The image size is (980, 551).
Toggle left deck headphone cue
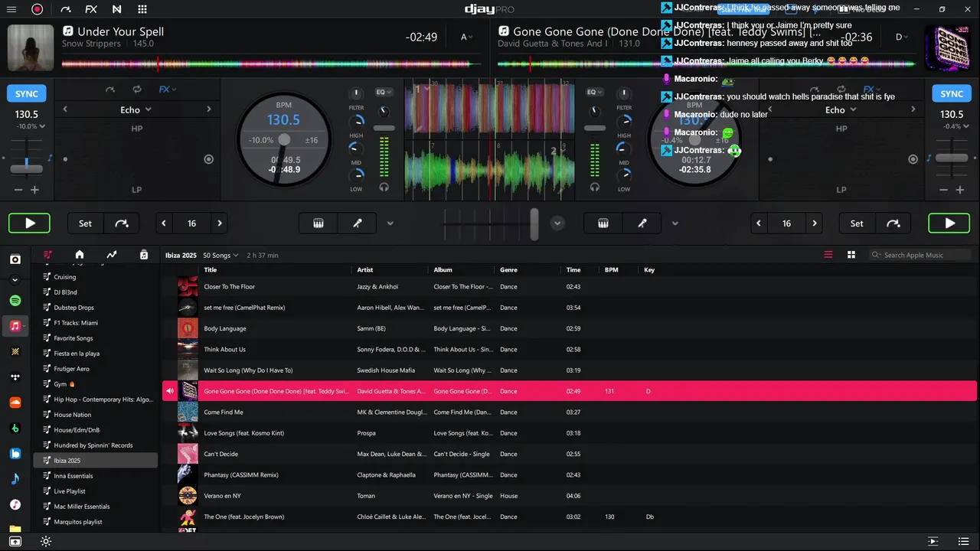(384, 187)
